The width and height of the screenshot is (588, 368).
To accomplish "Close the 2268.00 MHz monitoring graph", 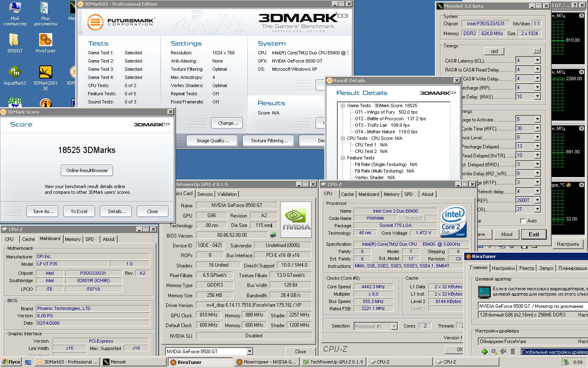I will (x=581, y=72).
